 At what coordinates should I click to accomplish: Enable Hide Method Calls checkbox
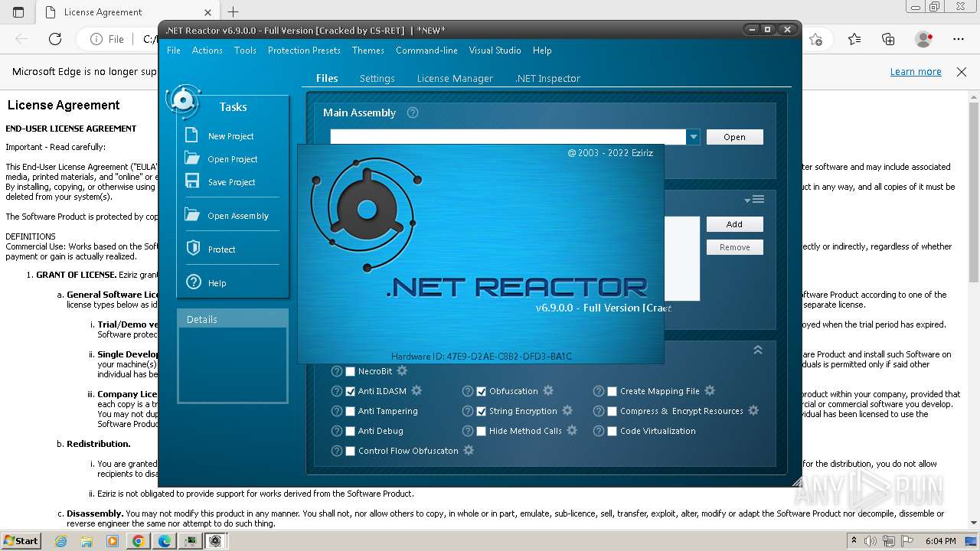482,431
